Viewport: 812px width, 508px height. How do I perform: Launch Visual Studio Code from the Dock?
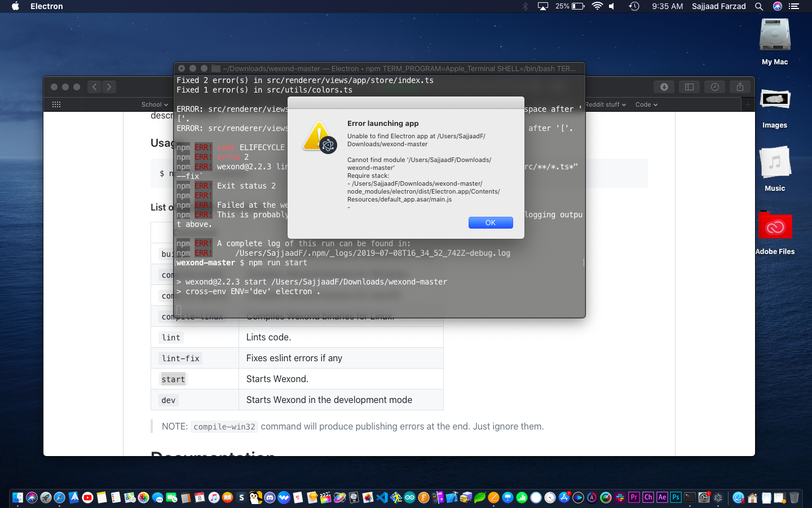point(382,498)
